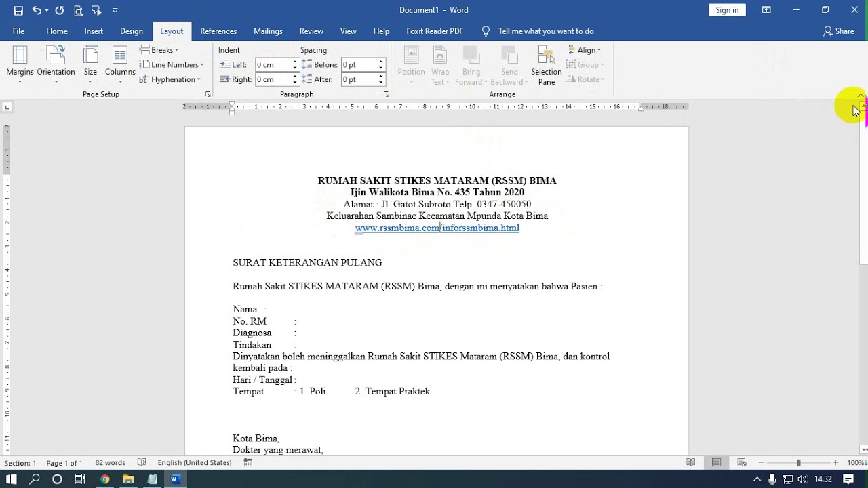Click Page 1 of 1 in status bar
Screen dimensions: 868x488
(64, 463)
